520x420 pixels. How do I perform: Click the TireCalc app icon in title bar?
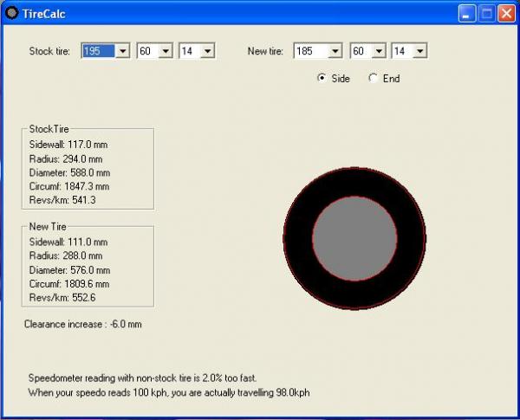click(11, 13)
